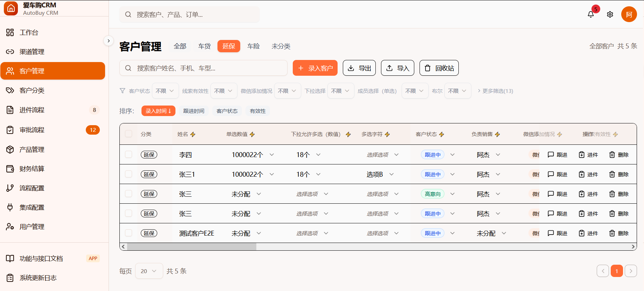Image resolution: width=644 pixels, height=291 pixels.
Task: Open 财务结算 from the sidebar
Action: pos(53,169)
